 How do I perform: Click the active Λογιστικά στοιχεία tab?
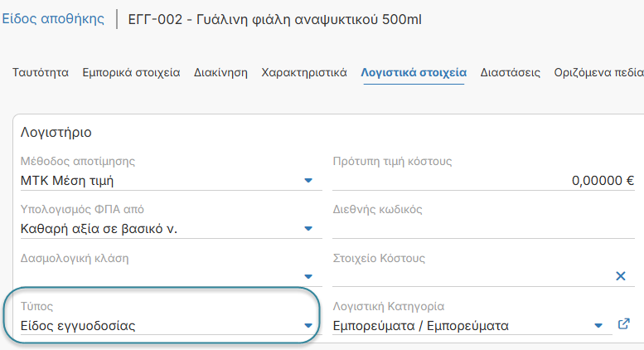(x=414, y=72)
